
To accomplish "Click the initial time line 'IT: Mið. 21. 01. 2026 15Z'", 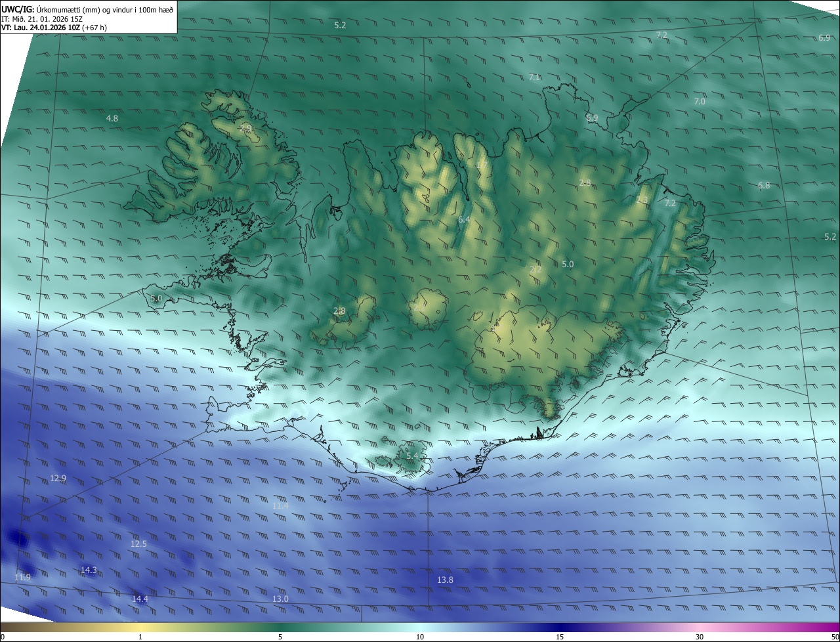I will (x=42, y=18).
